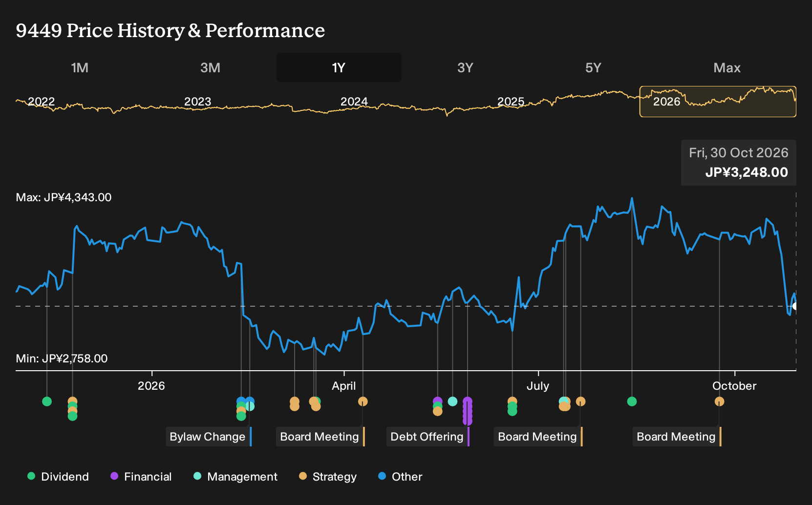Click the Strategy dot above the July Board Meeting label
Image resolution: width=812 pixels, height=505 pixels.
[580, 401]
